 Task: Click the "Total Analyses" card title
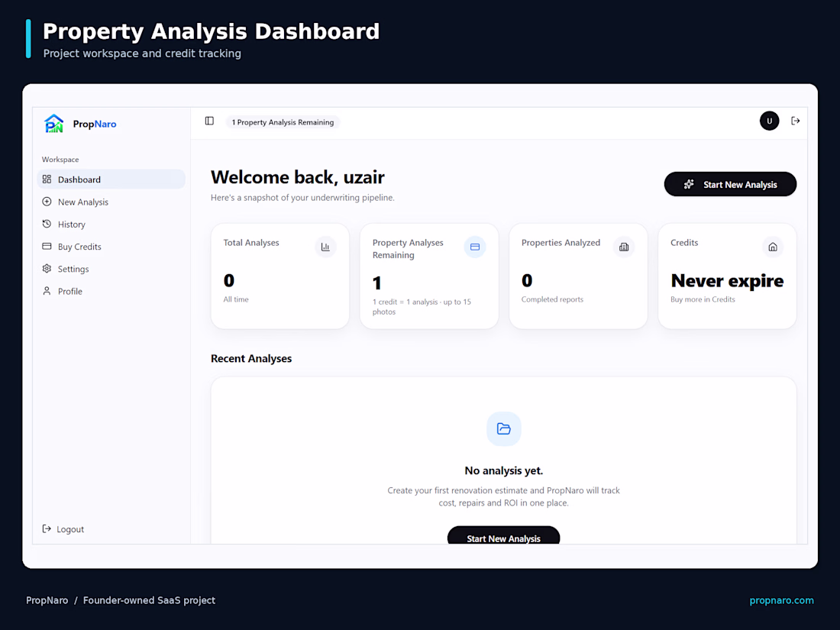[x=251, y=243]
